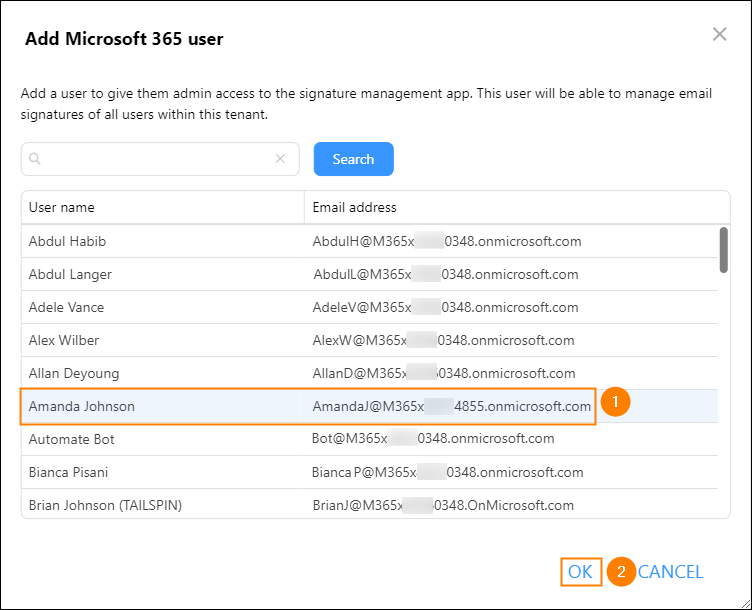The width and height of the screenshot is (752, 610).
Task: Click the BrianJ email address
Action: coord(443,505)
